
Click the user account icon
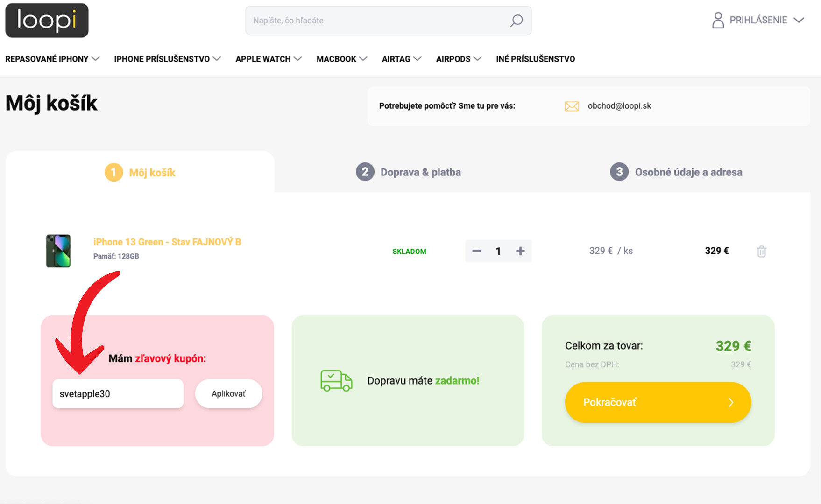pyautogui.click(x=718, y=20)
